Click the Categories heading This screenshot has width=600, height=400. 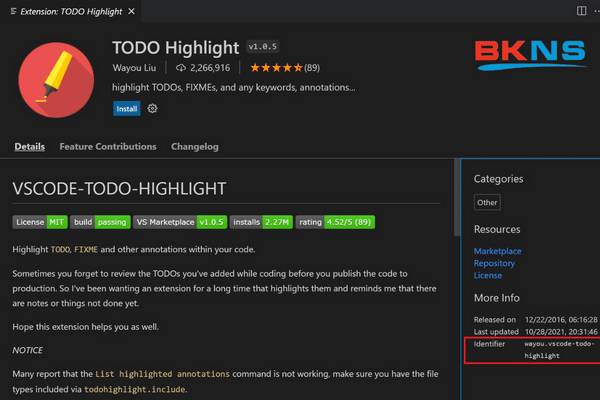498,179
